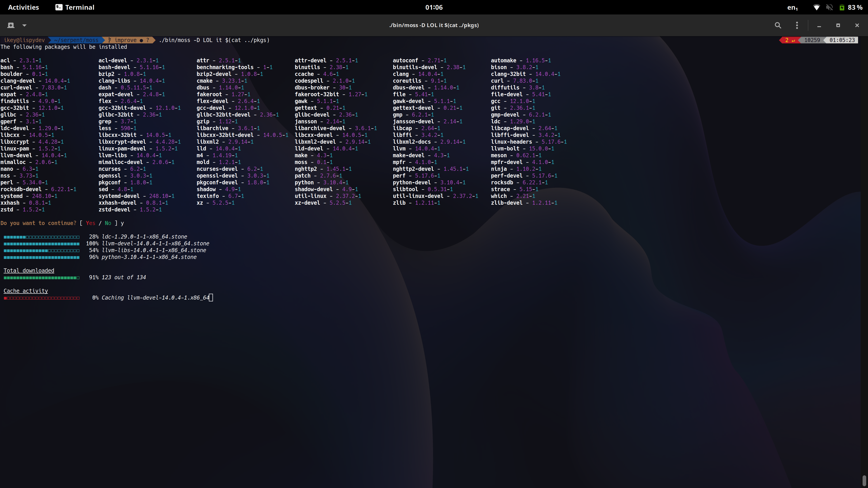The width and height of the screenshot is (868, 488).
Task: Click the 'mimalloc-devel' package entry
Action: click(x=137, y=162)
